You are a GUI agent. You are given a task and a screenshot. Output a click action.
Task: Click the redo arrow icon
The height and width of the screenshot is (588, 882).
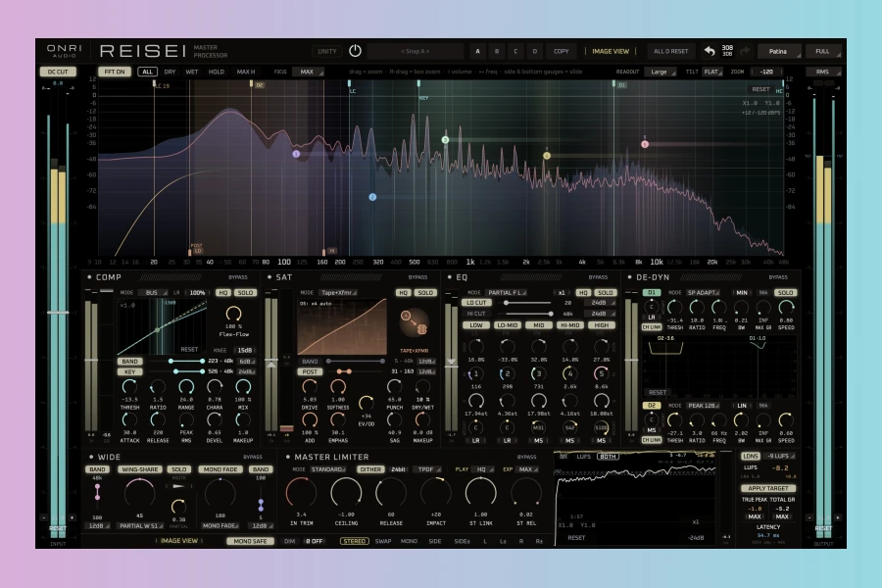pos(745,51)
